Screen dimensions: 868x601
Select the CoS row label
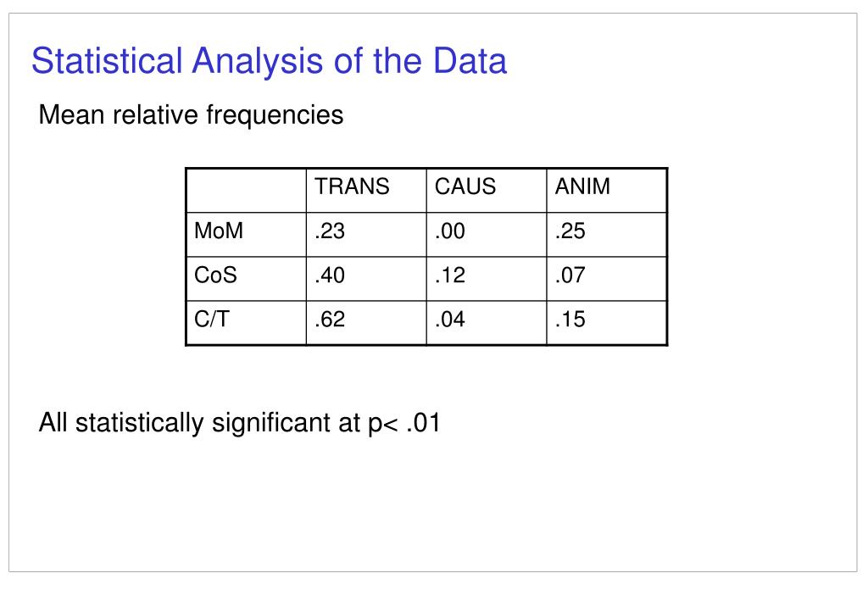[247, 279]
